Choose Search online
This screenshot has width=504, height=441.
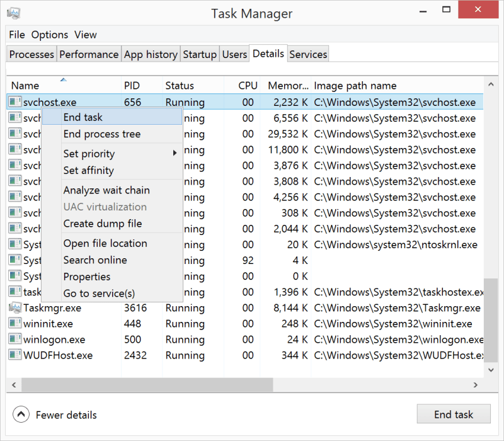112,260
